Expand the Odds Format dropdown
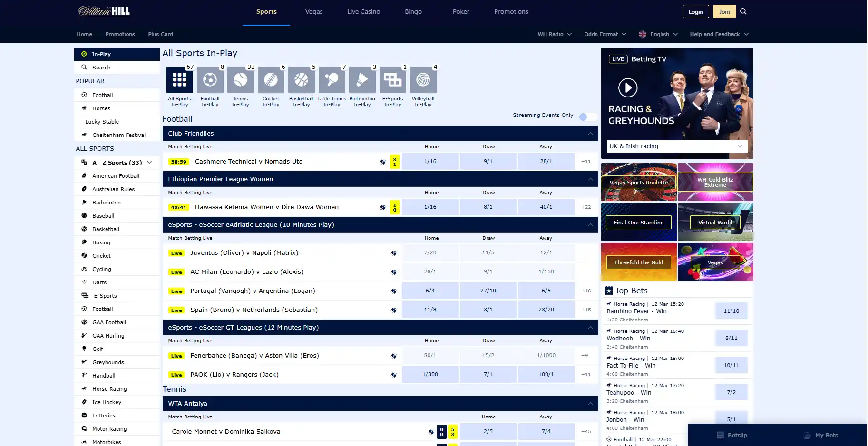This screenshot has height=446, width=868. tap(605, 34)
